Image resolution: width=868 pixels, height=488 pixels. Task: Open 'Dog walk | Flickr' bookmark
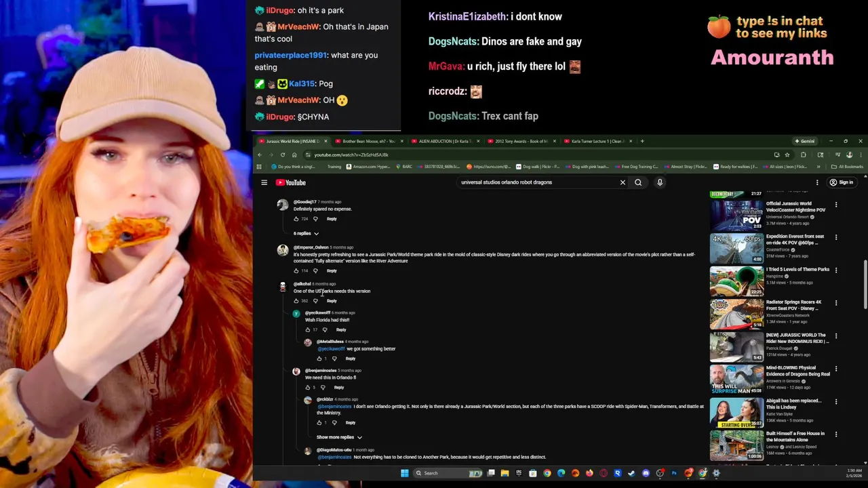click(538, 167)
